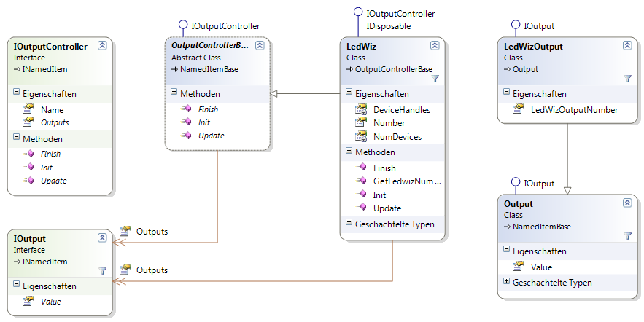644x322 pixels.
Task: Collapse the IOutput interface box chevron
Action: click(102, 238)
